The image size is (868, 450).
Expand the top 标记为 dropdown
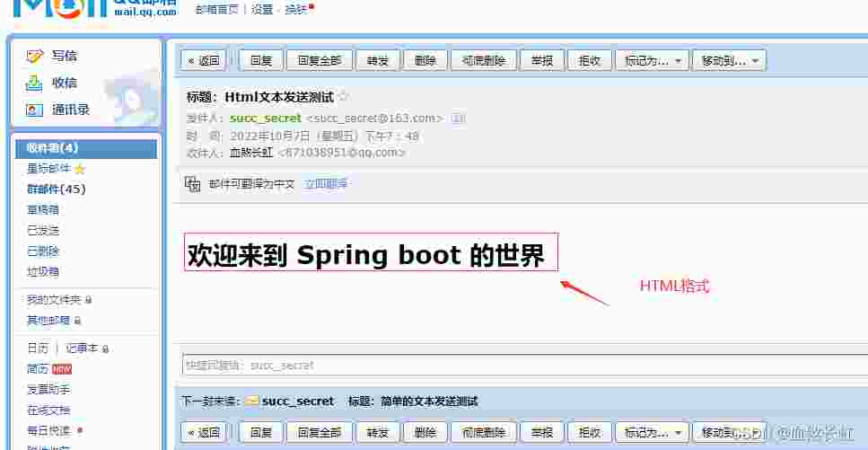[x=654, y=60]
